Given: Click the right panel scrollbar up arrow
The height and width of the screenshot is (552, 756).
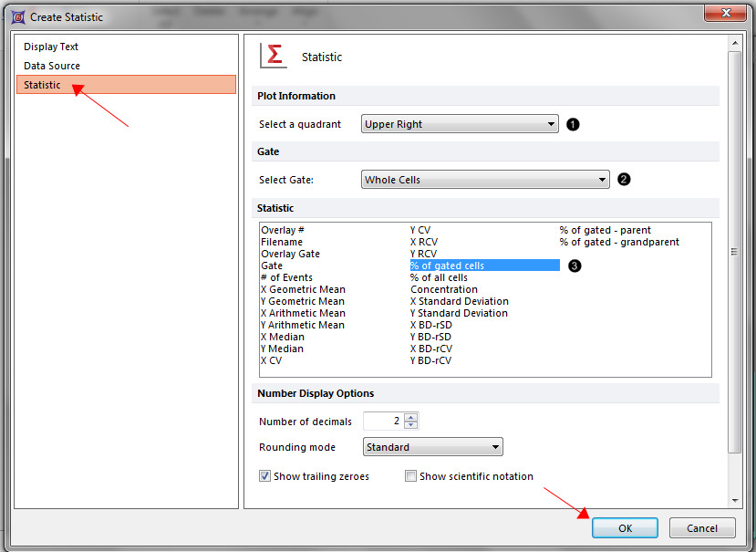Looking at the screenshot, I should [x=735, y=43].
